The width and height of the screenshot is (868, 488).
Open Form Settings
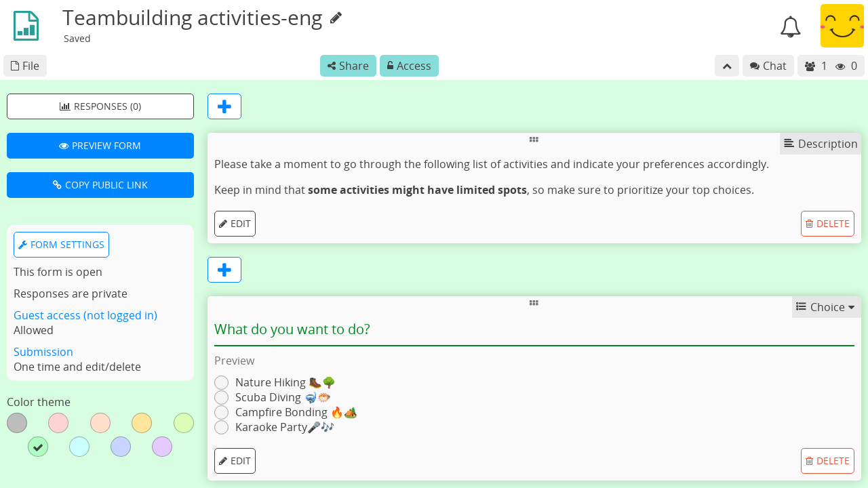61,245
